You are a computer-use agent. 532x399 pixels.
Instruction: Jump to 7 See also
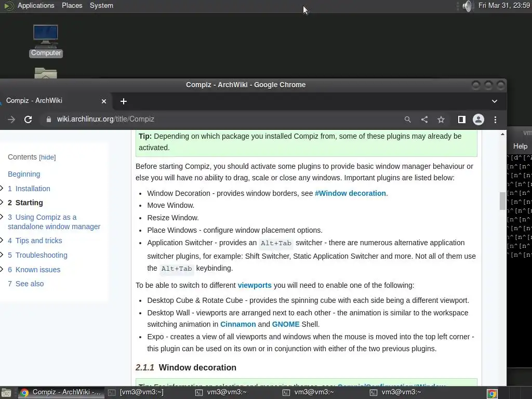26,284
